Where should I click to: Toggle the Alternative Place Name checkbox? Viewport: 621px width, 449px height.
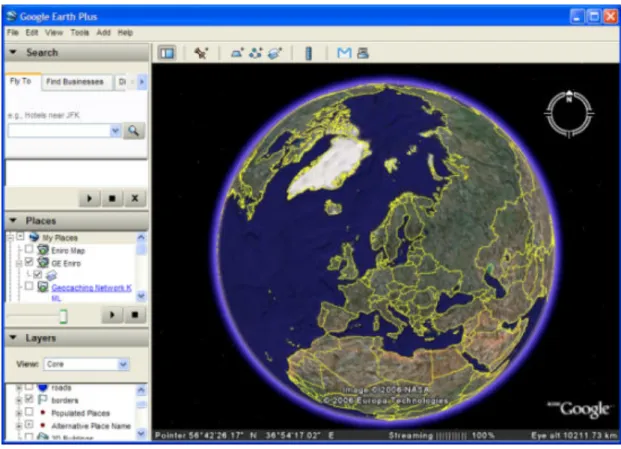pos(29,424)
